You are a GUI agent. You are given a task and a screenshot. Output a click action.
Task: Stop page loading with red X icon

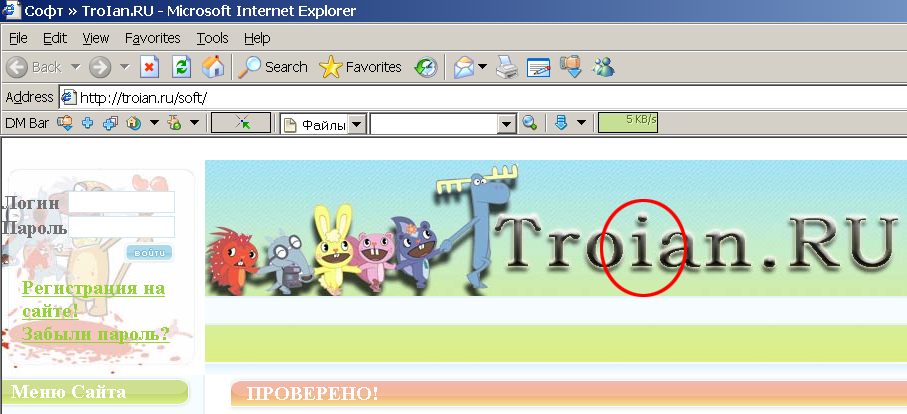150,67
